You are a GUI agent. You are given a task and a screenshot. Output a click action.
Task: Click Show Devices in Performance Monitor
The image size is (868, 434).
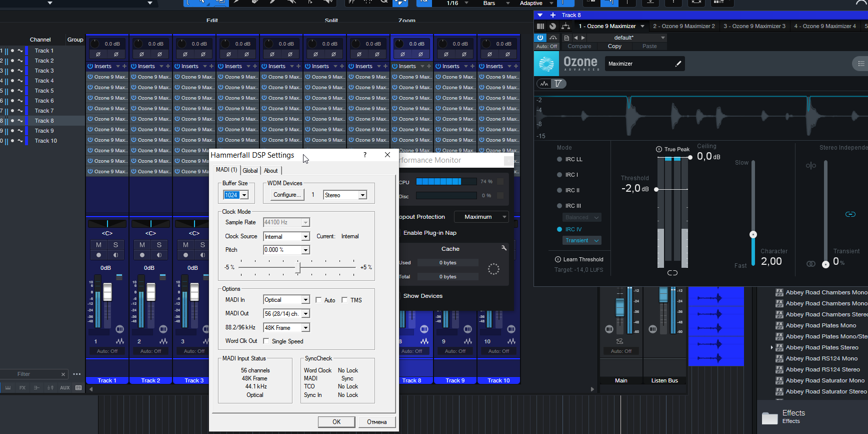[423, 296]
